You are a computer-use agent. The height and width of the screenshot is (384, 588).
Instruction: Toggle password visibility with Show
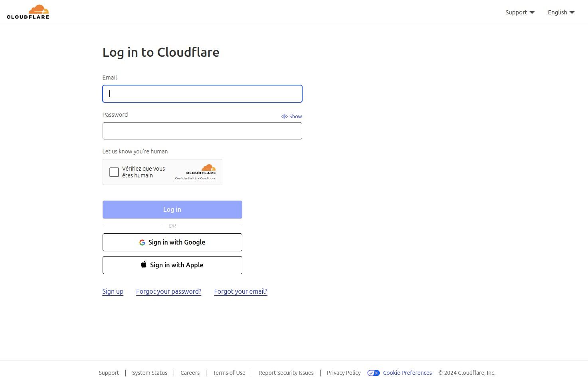(295, 116)
